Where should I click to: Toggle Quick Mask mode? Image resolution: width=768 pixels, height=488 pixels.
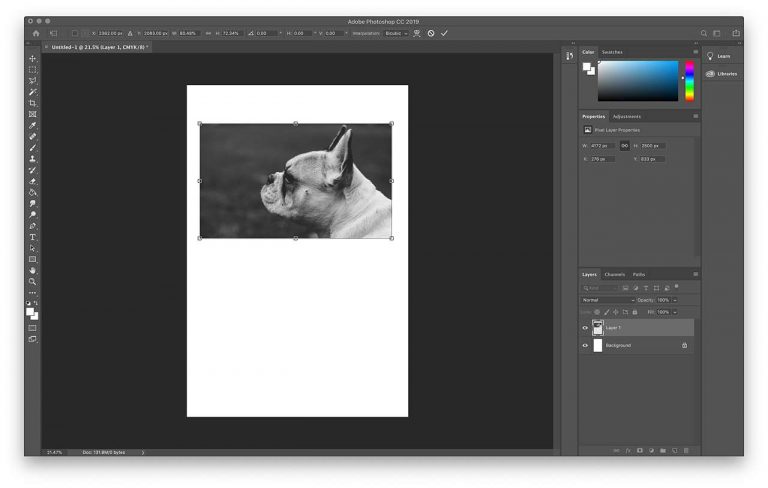point(32,328)
